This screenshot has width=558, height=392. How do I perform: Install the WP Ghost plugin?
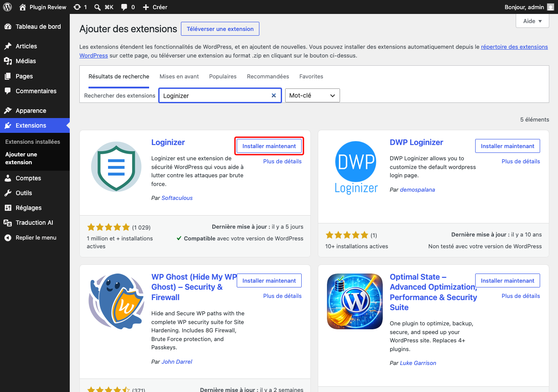click(269, 280)
